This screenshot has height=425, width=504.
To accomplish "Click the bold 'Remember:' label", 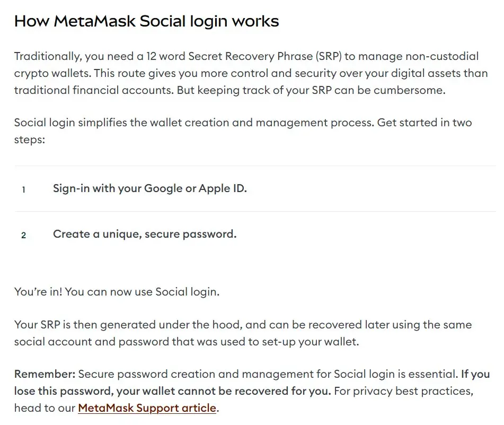I will tap(45, 374).
